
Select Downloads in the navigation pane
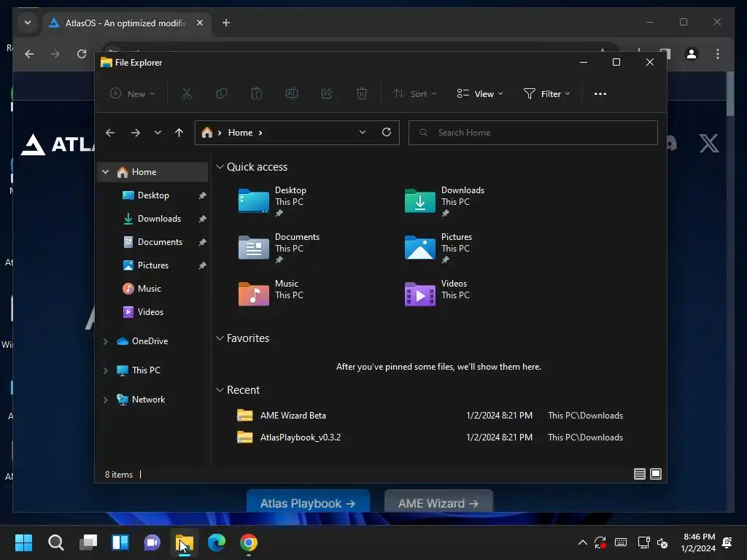(x=153, y=219)
